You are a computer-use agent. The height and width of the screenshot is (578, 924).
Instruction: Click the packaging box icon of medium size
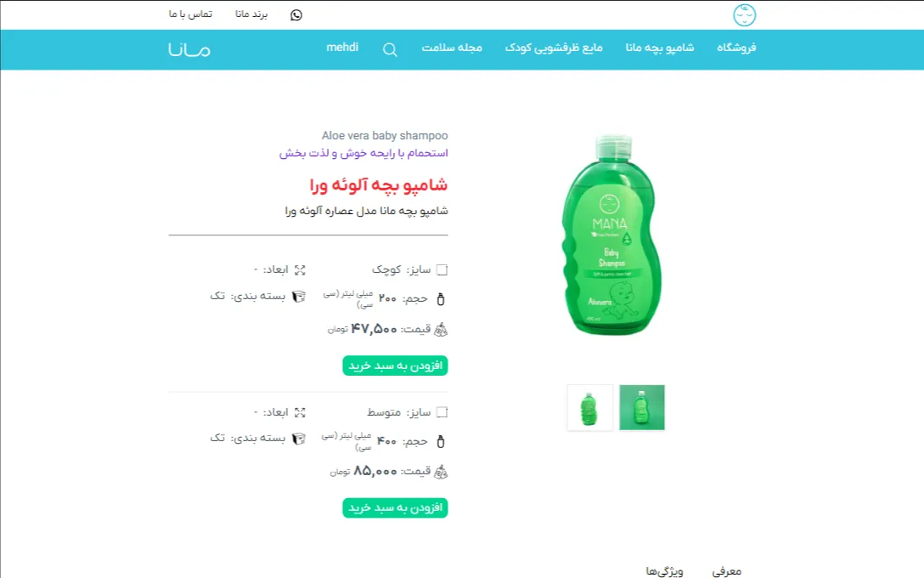pos(299,439)
